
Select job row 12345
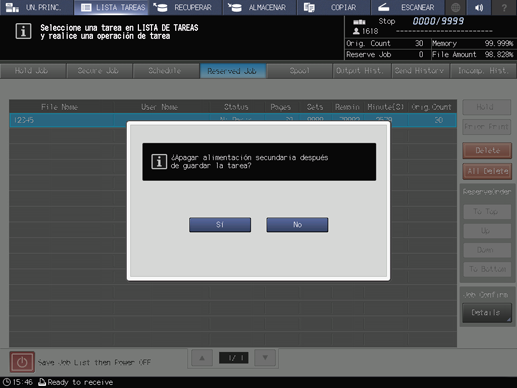(x=233, y=120)
